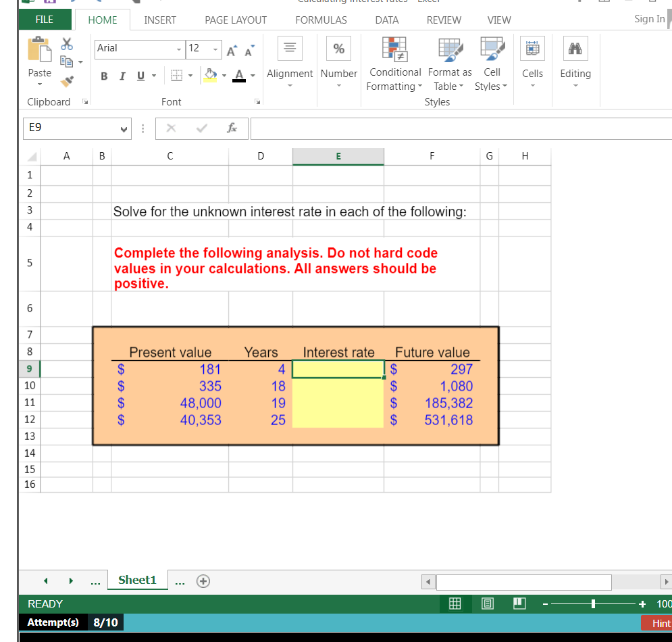Image resolution: width=672 pixels, height=642 pixels.
Task: Switch to the FORMULAS ribbon tab
Action: coord(321,20)
